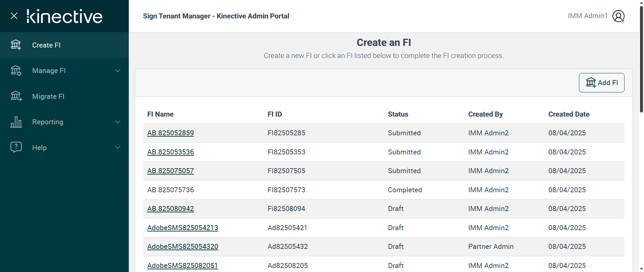Click the Create FI bank icon
This screenshot has width=644, height=272.
click(16, 45)
